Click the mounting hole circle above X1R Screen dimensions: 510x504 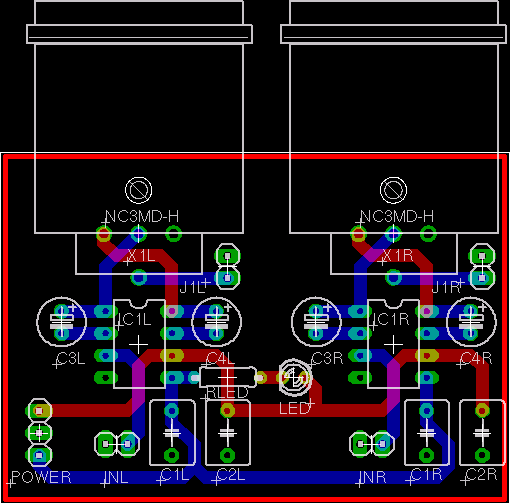(x=393, y=190)
